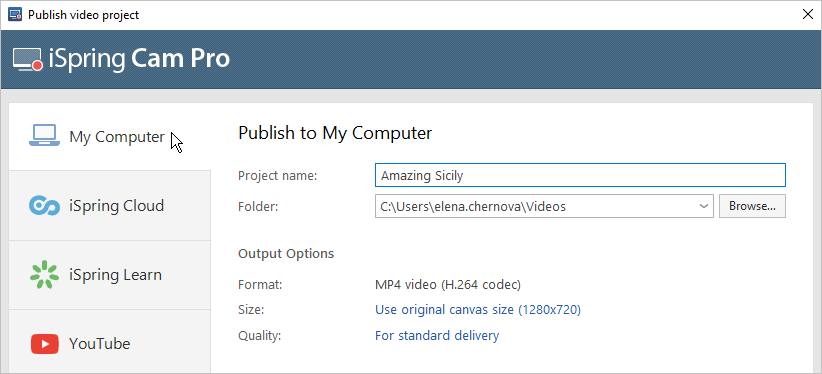The width and height of the screenshot is (822, 374).
Task: Click the 'Publish to My Computer' heading
Action: (x=335, y=133)
